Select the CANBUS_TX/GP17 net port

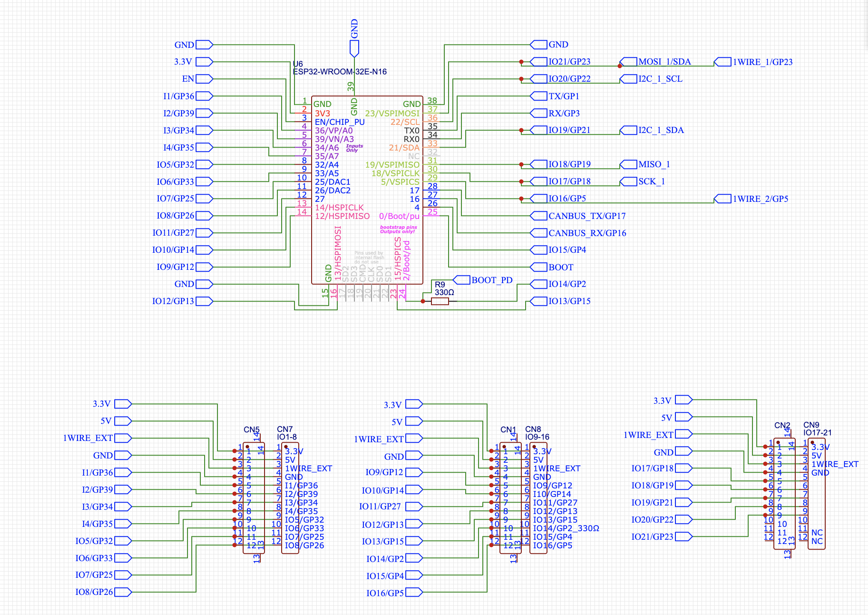578,216
